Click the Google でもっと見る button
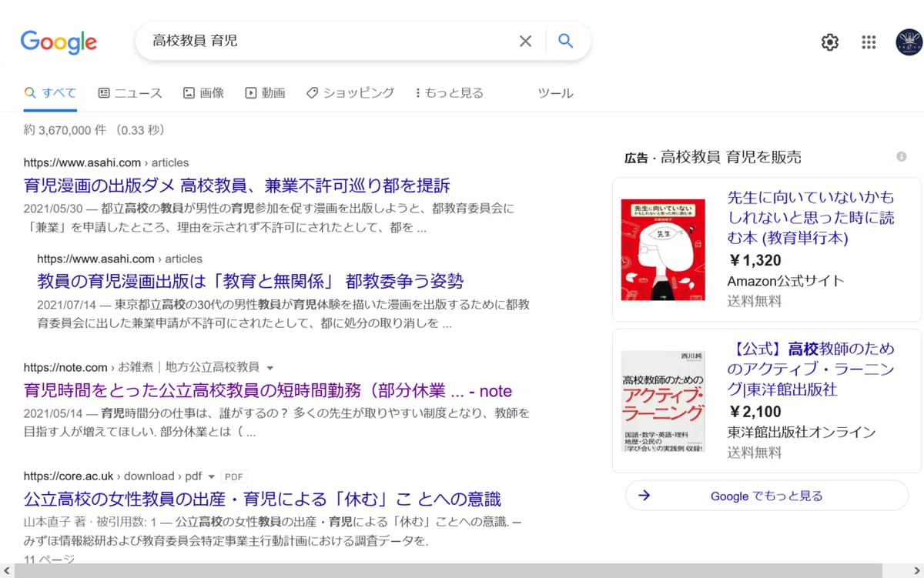This screenshot has width=924, height=578. [767, 496]
